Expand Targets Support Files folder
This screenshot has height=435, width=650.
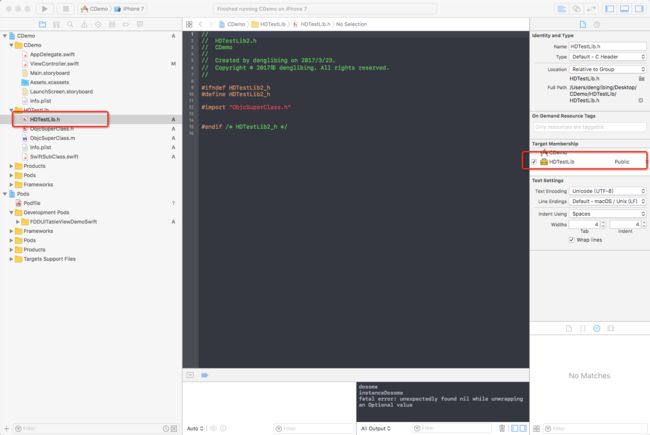(11, 259)
